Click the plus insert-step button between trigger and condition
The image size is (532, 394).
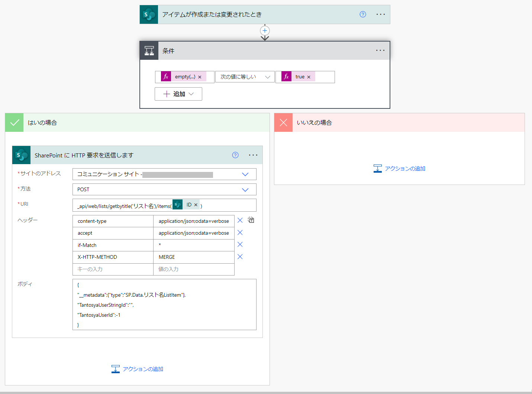[x=265, y=30]
